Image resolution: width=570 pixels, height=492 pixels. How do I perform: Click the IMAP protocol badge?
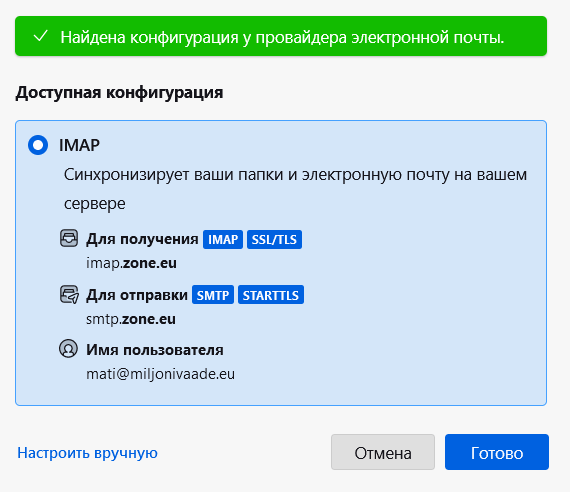[223, 240]
